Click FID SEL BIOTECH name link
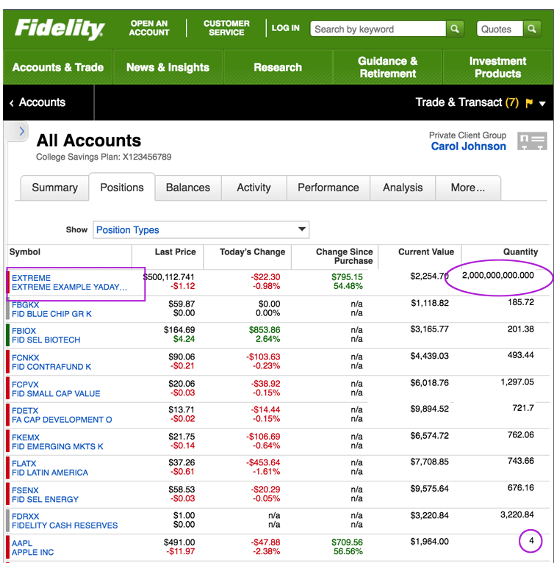Screen dimensions: 559x567 coord(46,340)
